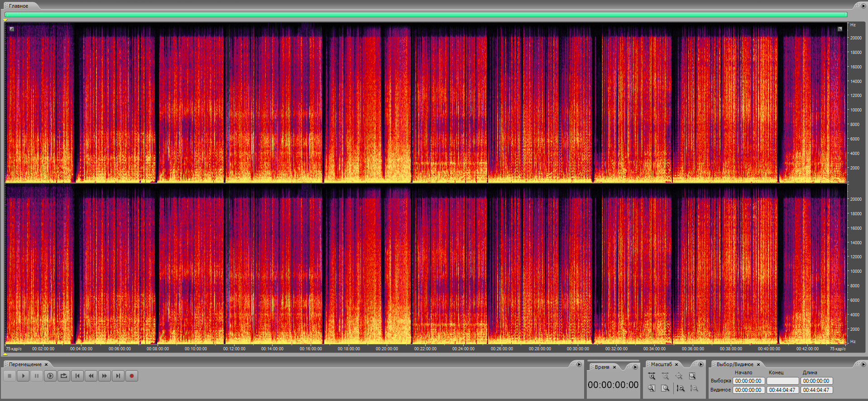
Task: Open the Главное panel options menu arrow
Action: [863, 5]
